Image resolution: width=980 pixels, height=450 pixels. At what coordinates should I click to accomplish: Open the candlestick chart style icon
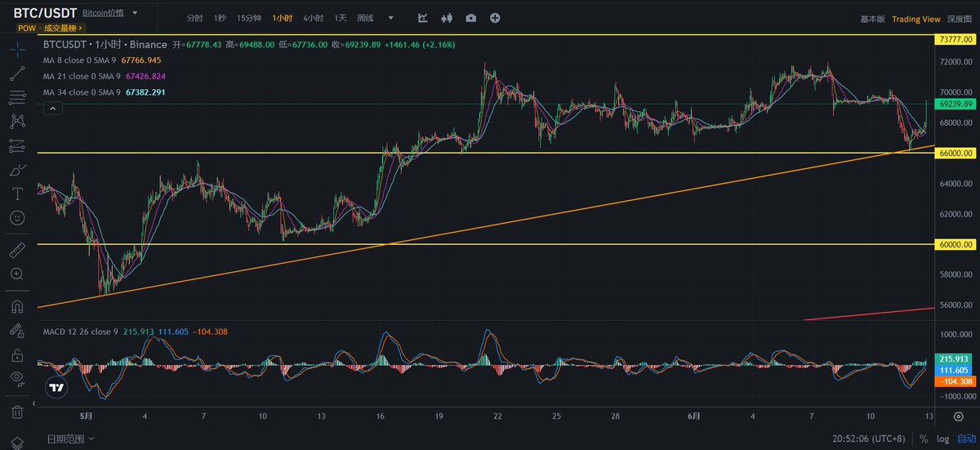(x=447, y=18)
